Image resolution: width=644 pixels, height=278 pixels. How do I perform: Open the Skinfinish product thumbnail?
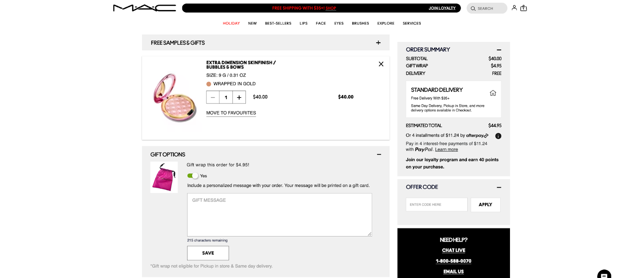point(175,98)
